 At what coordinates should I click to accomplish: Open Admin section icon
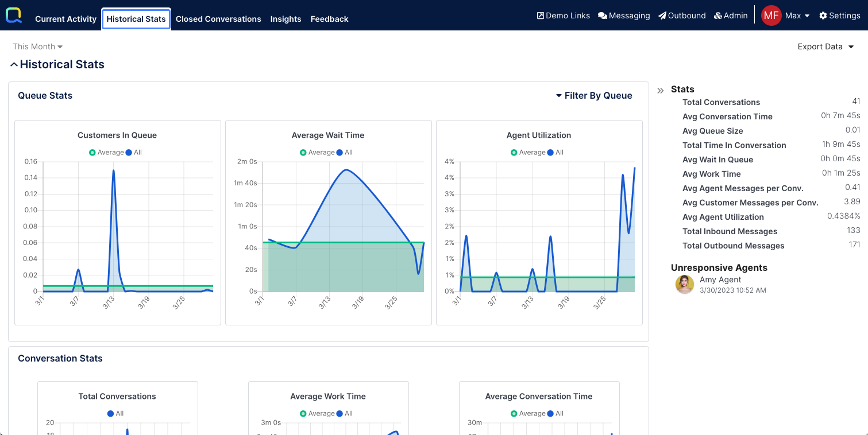pos(718,15)
